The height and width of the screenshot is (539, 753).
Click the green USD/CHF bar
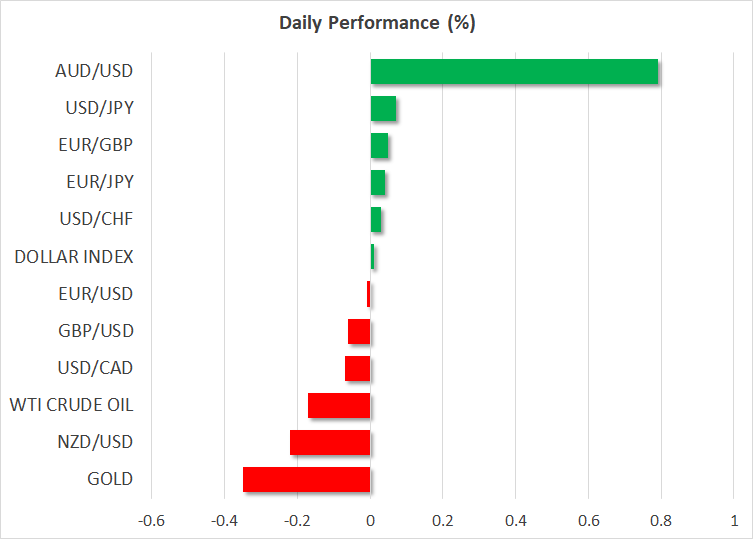pyautogui.click(x=376, y=220)
